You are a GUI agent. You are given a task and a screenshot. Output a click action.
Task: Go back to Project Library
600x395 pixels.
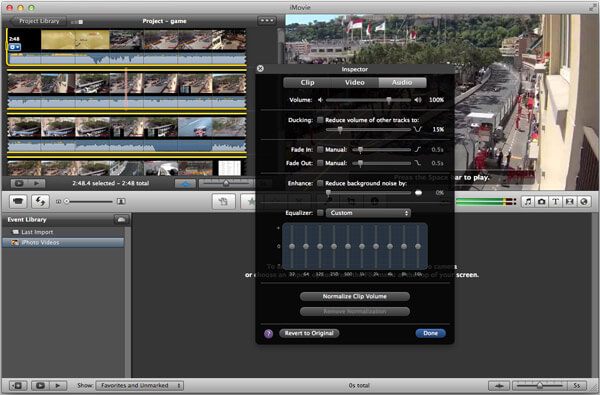[x=38, y=21]
